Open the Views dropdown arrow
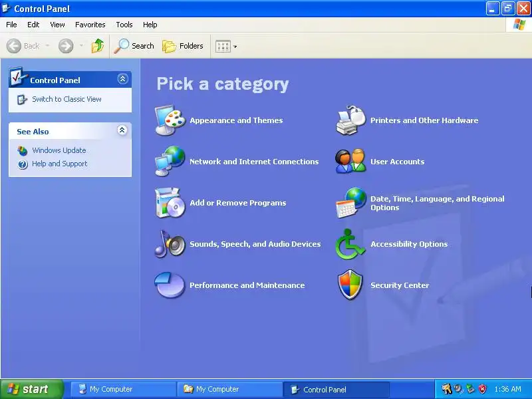This screenshot has width=532, height=399. (235, 47)
